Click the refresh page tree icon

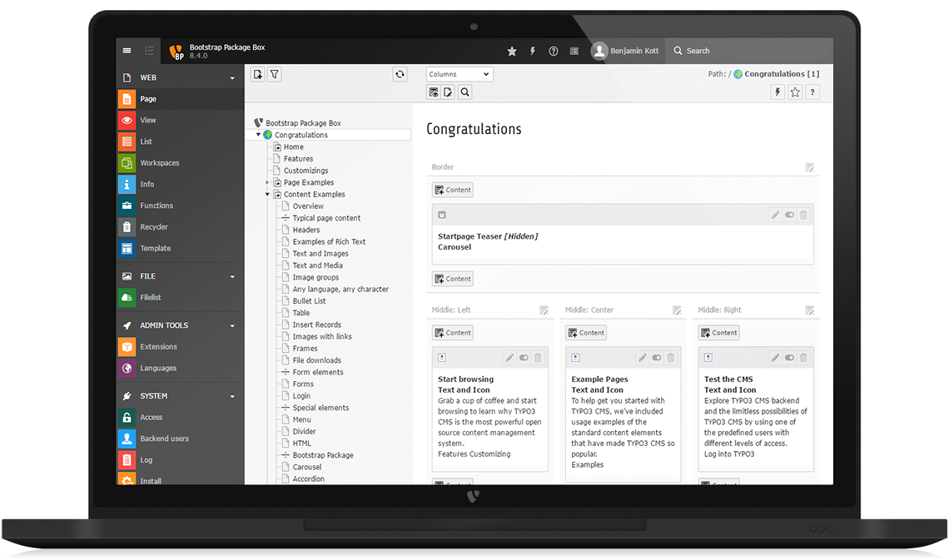(400, 75)
